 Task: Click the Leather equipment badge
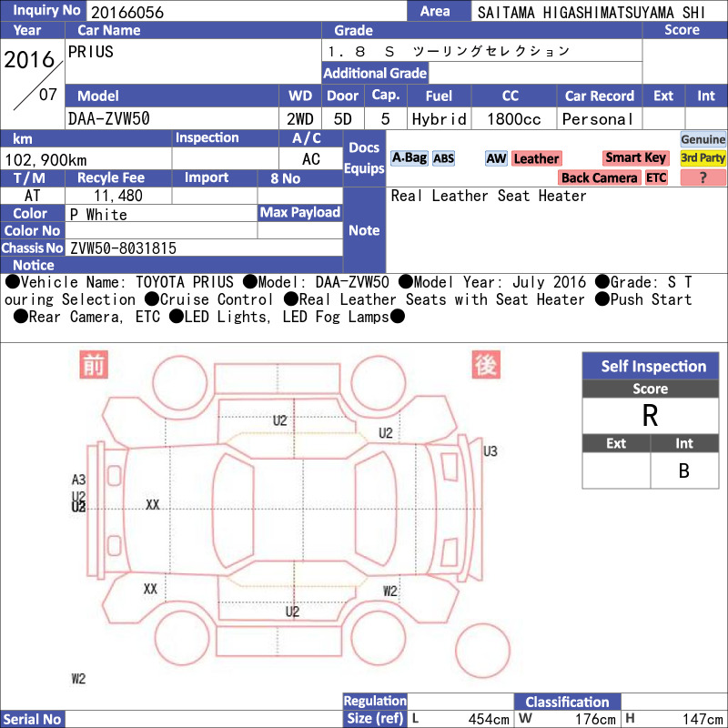tap(536, 158)
